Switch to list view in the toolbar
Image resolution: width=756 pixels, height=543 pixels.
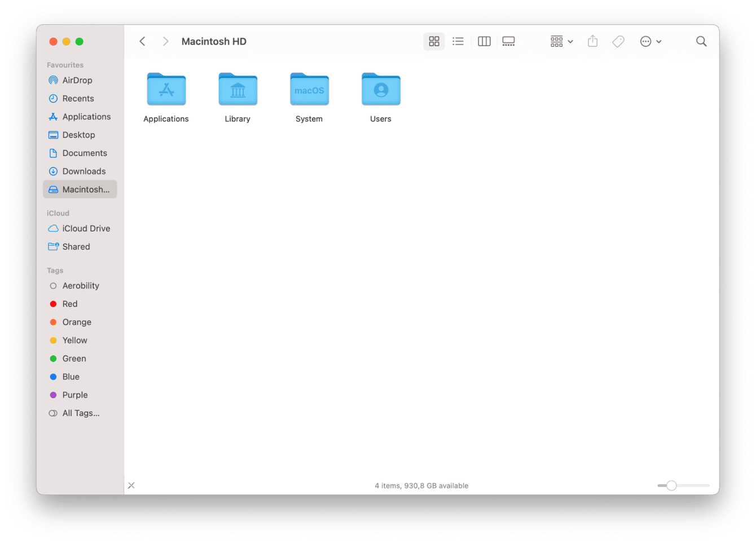458,41
